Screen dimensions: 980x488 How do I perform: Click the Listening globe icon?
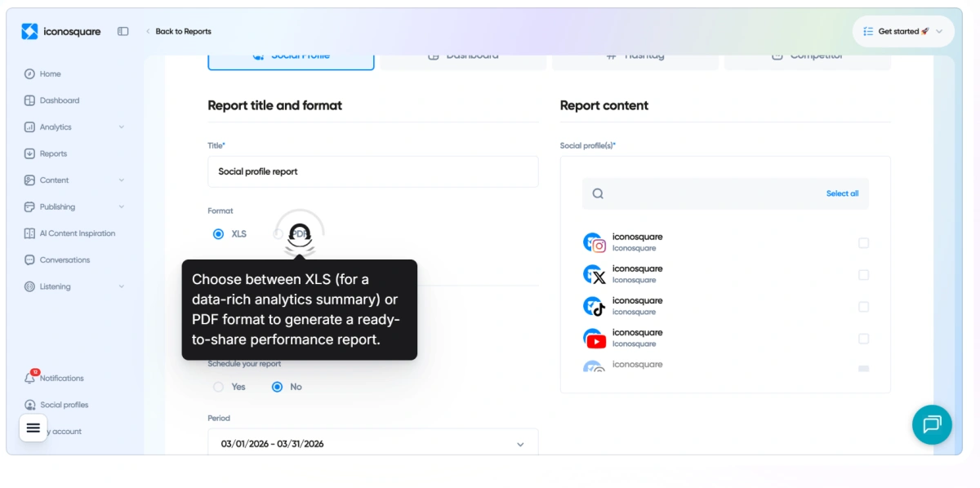[30, 286]
